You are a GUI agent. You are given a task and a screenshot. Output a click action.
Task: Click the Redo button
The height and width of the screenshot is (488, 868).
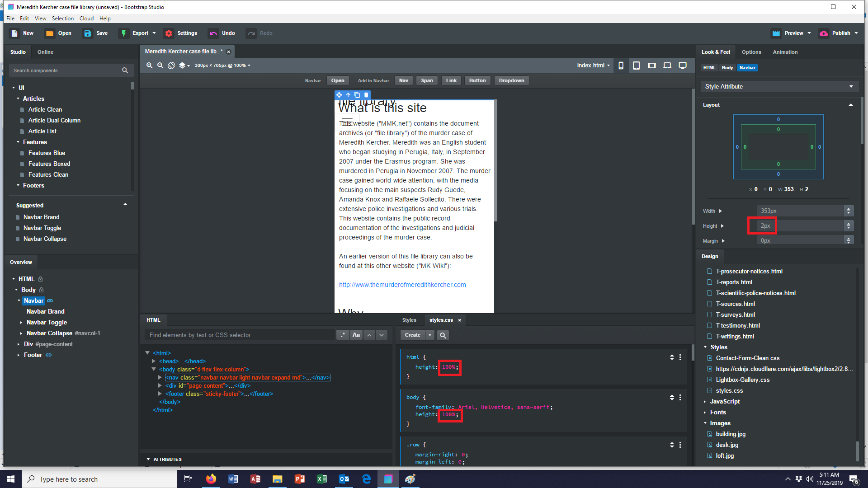(x=259, y=33)
